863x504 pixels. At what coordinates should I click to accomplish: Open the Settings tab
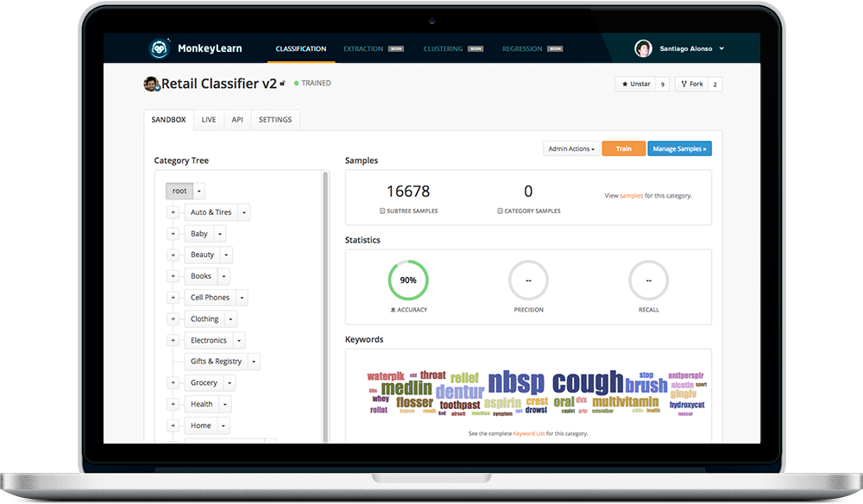[275, 120]
